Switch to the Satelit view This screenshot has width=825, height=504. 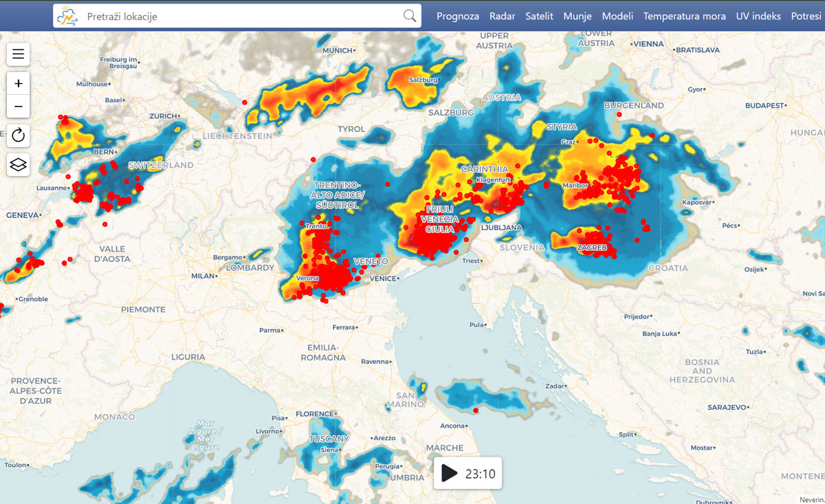click(x=539, y=16)
